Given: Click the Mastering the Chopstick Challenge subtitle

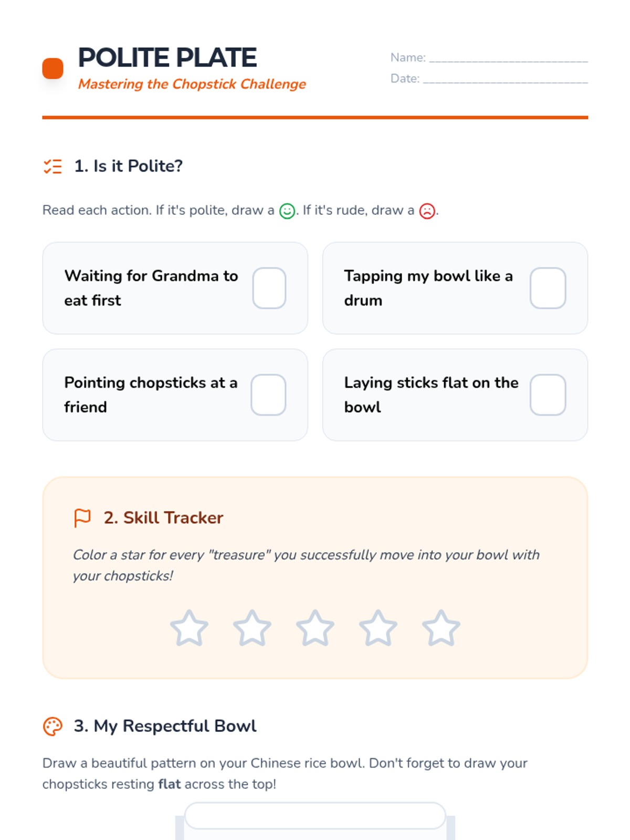Looking at the screenshot, I should coord(192,84).
